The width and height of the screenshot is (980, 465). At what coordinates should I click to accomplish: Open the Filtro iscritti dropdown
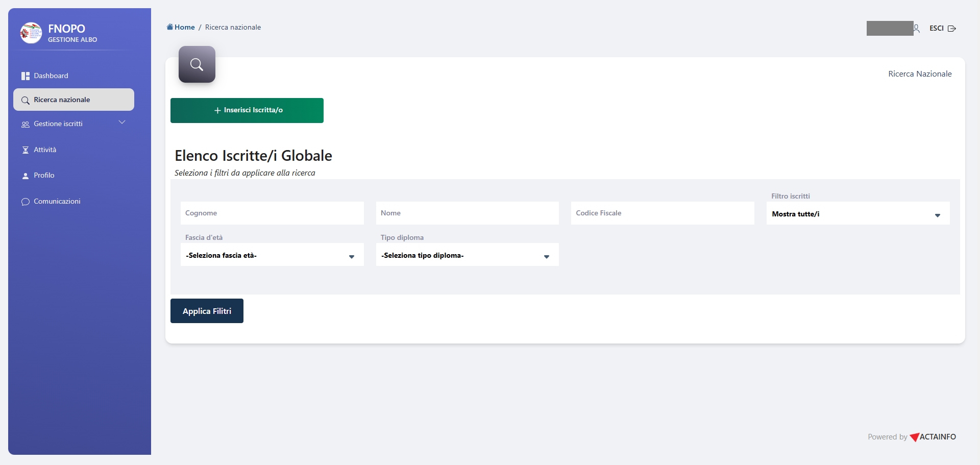pos(857,214)
